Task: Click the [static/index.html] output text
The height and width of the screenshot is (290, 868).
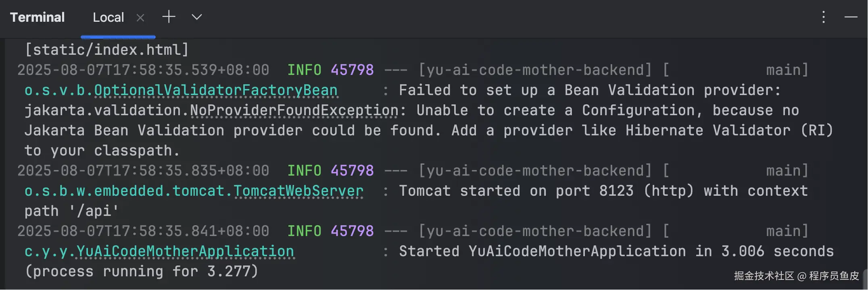Action: coord(107,50)
